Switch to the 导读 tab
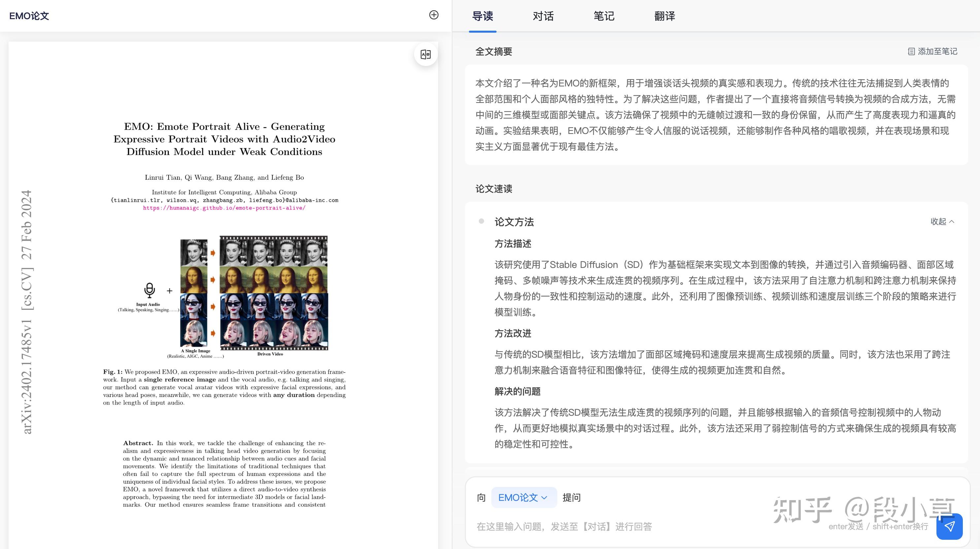Image resolution: width=980 pixels, height=549 pixels. [482, 16]
